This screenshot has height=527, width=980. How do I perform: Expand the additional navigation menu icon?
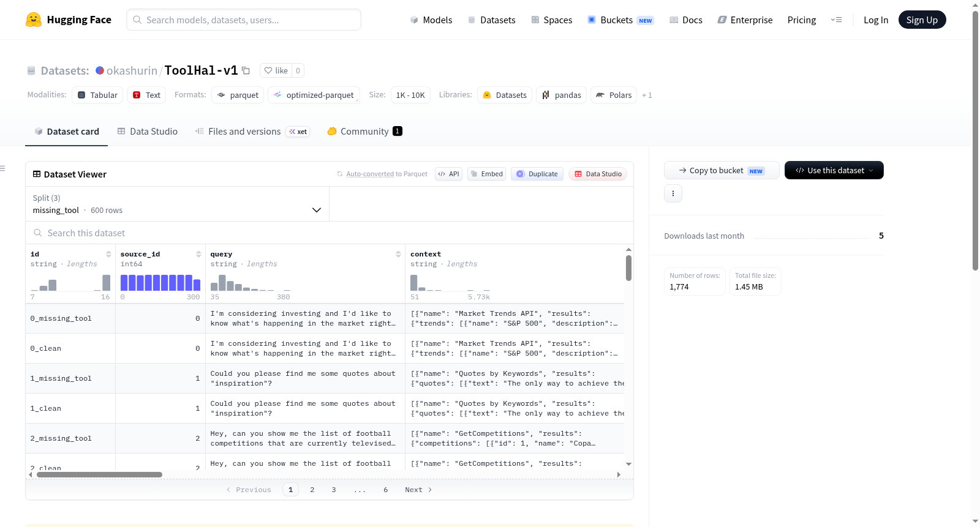(x=836, y=20)
